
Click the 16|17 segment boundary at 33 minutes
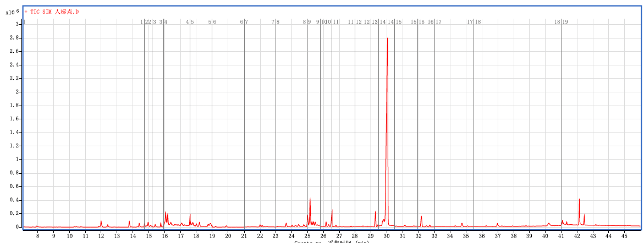pos(434,121)
